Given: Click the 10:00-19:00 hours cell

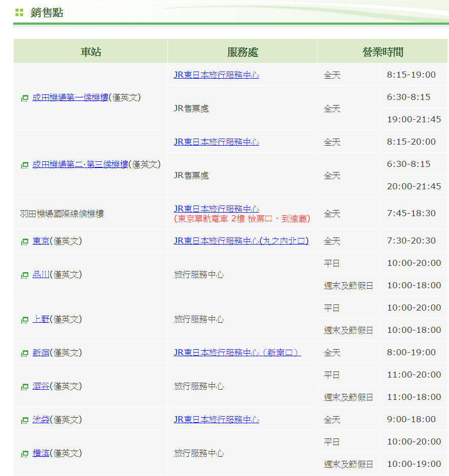Looking at the screenshot, I should point(414,464).
